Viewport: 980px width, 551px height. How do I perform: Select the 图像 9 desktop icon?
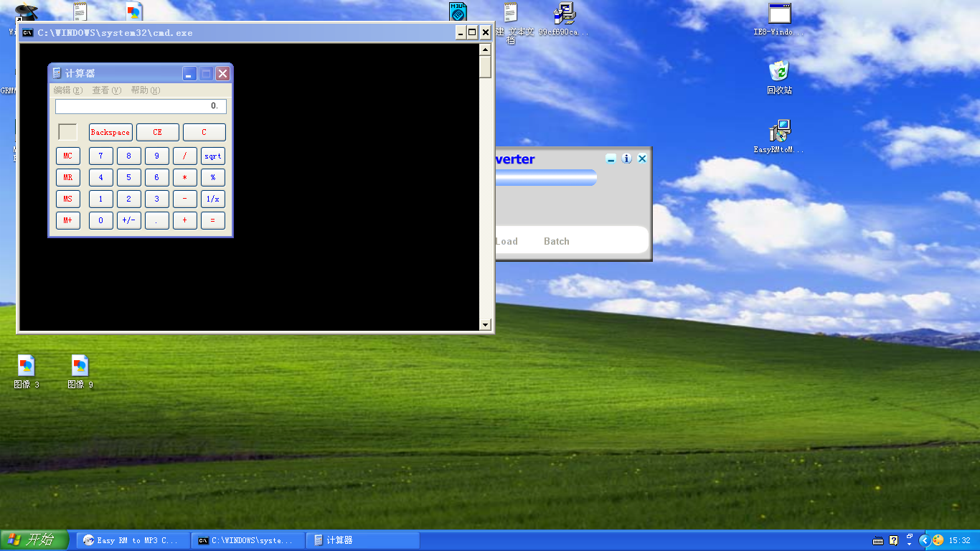[80, 372]
